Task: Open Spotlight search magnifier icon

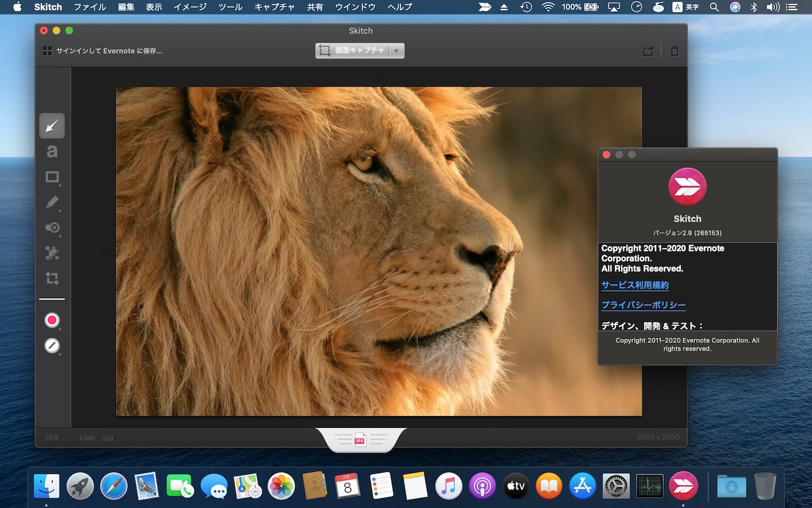Action: point(714,7)
